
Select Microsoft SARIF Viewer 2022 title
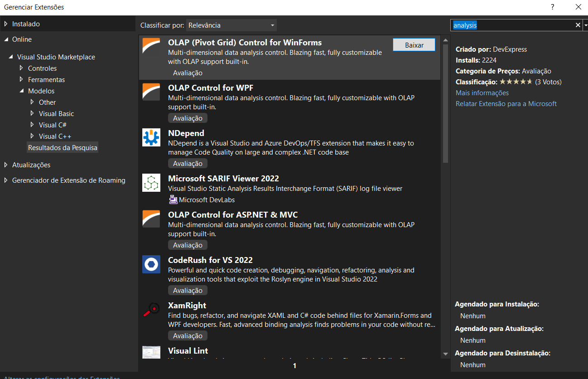tap(223, 179)
